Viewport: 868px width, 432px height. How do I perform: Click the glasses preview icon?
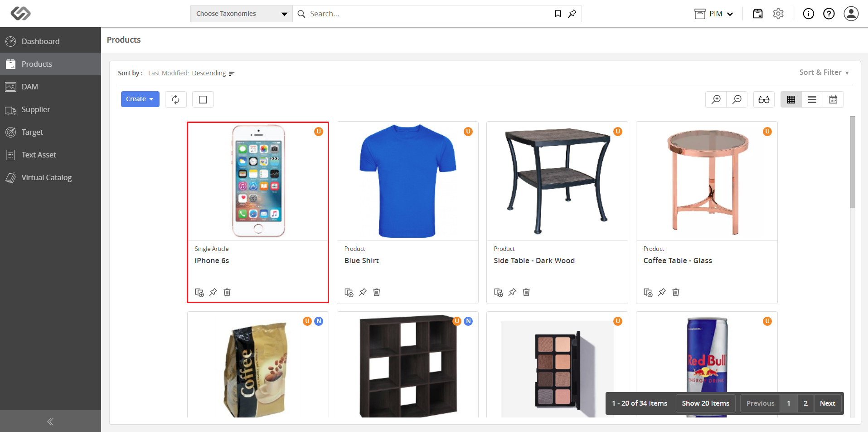tap(764, 99)
